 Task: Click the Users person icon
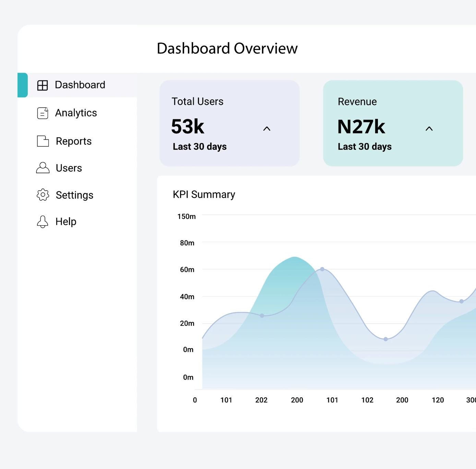coord(43,168)
